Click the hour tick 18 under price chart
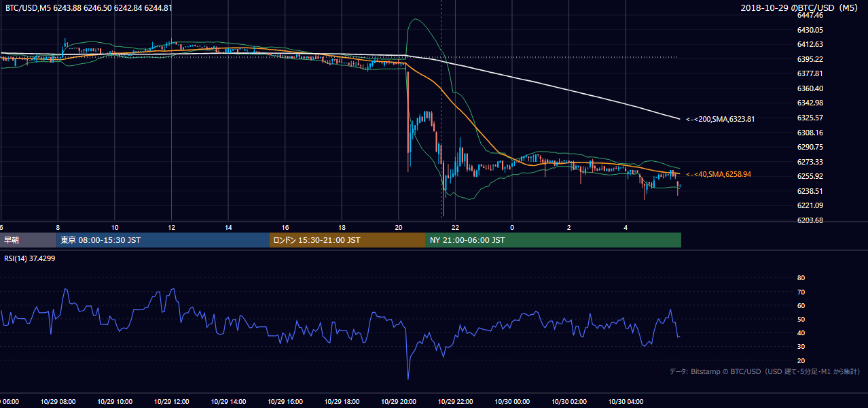 342,227
